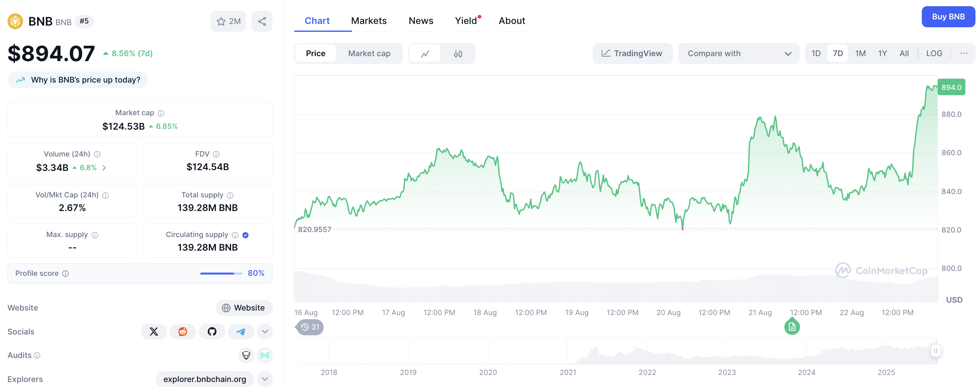Open the Telegram social icon
Screen dimensions: 980x389
click(241, 332)
